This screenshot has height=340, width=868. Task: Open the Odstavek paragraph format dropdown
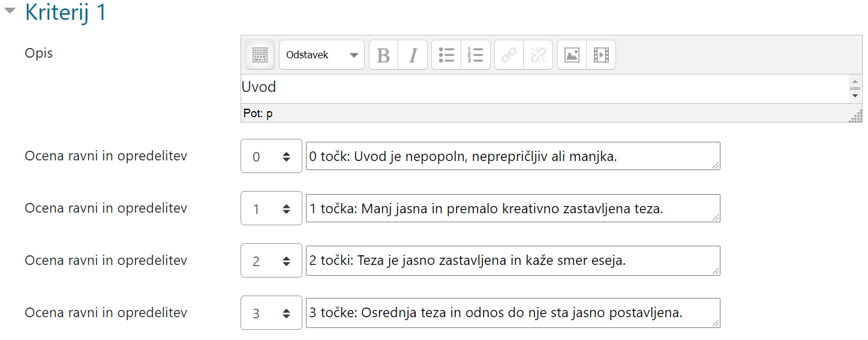[322, 55]
